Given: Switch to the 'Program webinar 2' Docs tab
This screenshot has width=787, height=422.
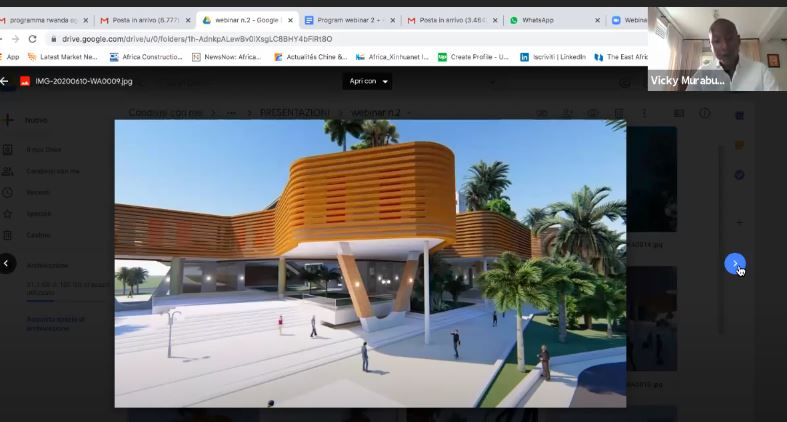Looking at the screenshot, I should click(349, 21).
